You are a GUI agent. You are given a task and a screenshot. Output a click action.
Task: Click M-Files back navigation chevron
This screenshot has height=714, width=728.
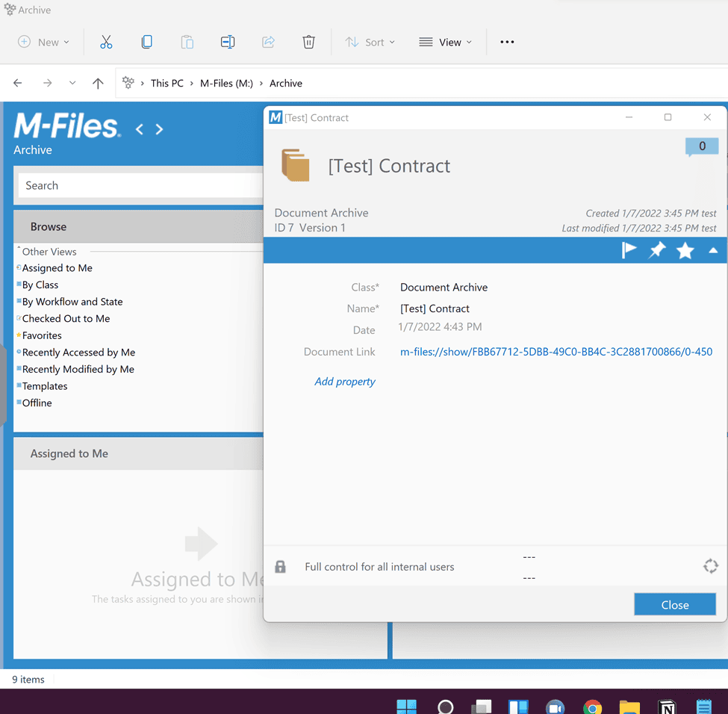[140, 128]
